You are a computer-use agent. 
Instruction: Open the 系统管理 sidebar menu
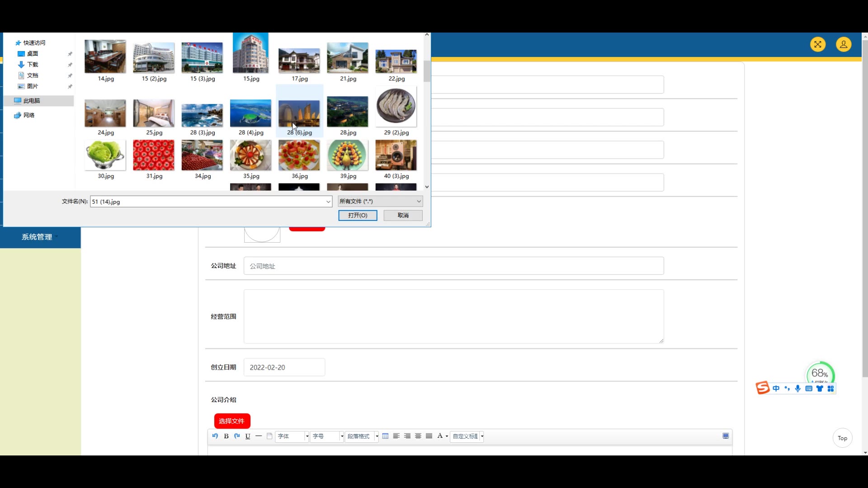coord(40,237)
